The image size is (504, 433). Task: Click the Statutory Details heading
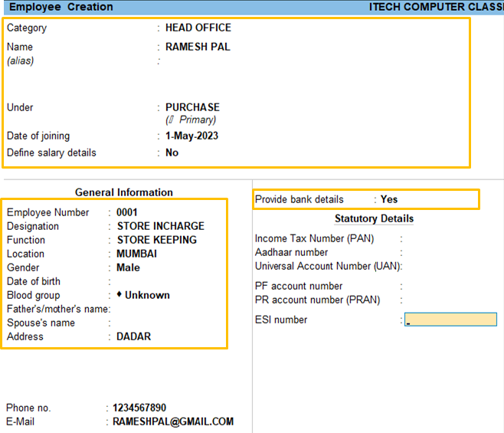pos(374,218)
